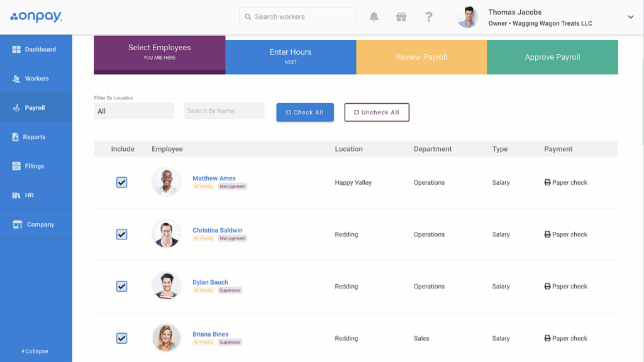Open Briana Bines employee link
The width and height of the screenshot is (644, 362).
point(210,334)
